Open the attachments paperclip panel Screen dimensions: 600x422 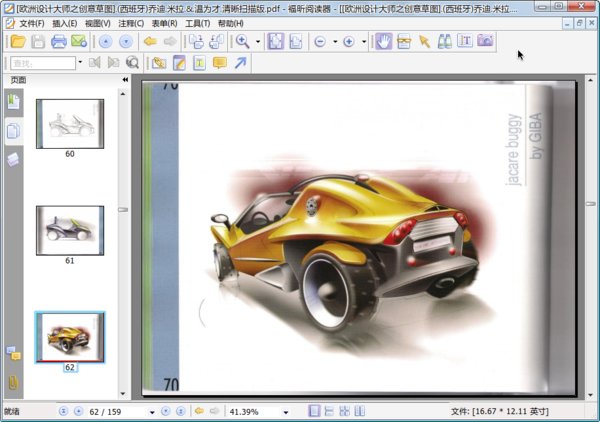(x=13, y=381)
